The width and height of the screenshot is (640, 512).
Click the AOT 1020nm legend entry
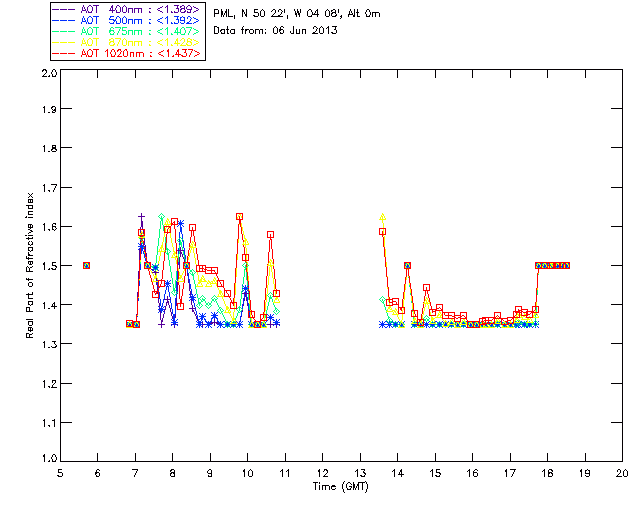[x=127, y=53]
